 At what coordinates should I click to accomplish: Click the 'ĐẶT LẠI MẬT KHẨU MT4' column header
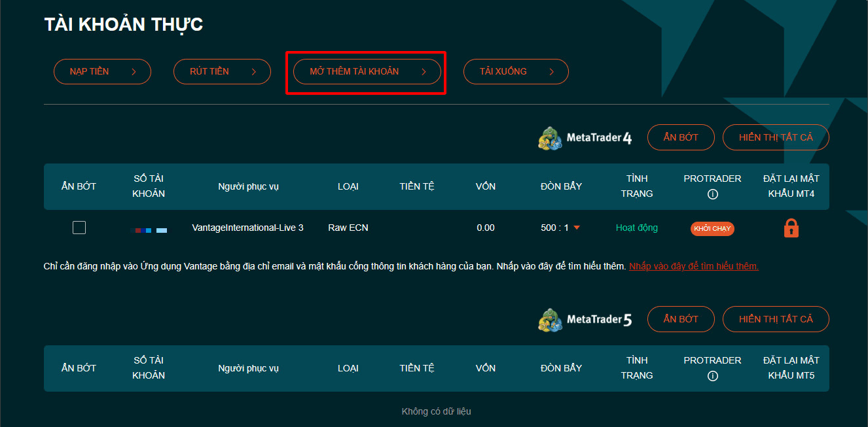791,186
